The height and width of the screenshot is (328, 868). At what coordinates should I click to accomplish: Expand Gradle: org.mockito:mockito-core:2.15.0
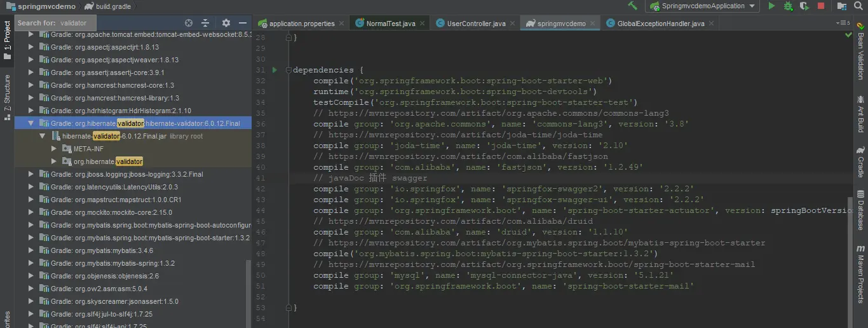coord(32,212)
